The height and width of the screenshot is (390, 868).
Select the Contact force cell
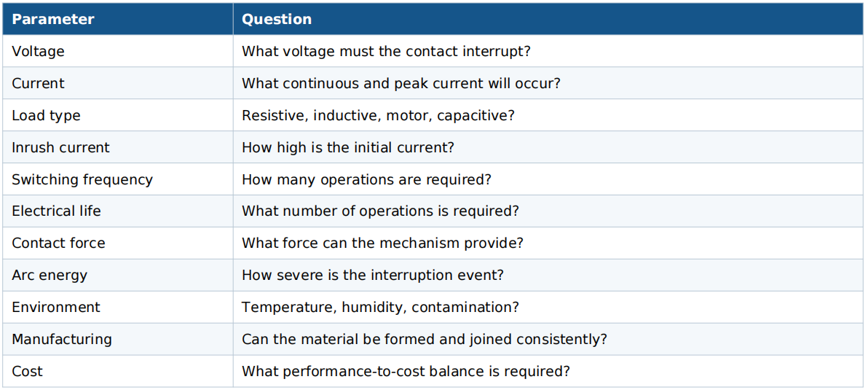118,243
